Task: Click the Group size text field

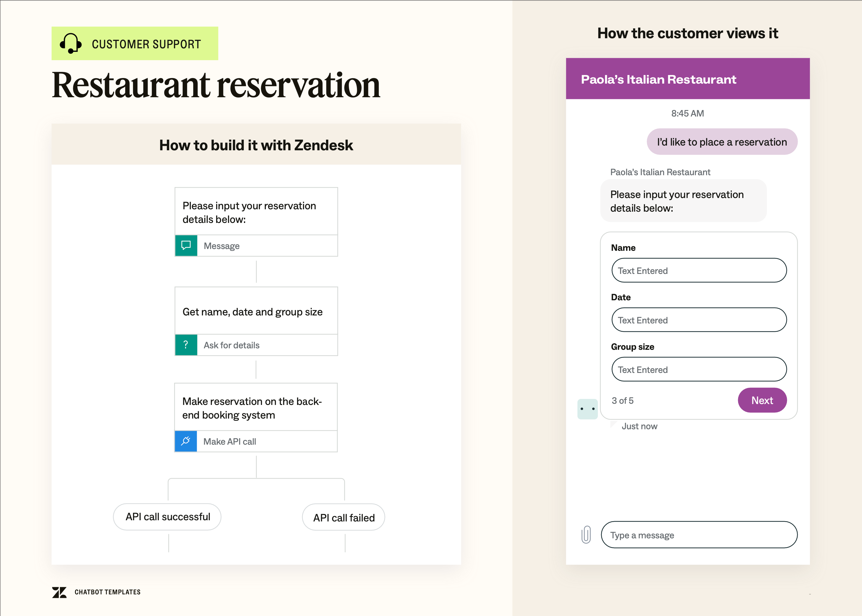Action: tap(699, 369)
